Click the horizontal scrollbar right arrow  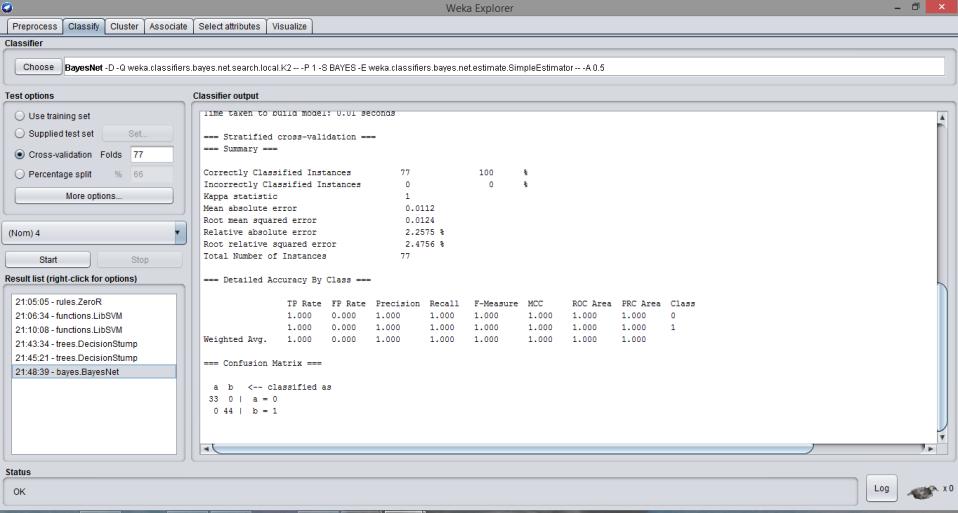point(931,448)
